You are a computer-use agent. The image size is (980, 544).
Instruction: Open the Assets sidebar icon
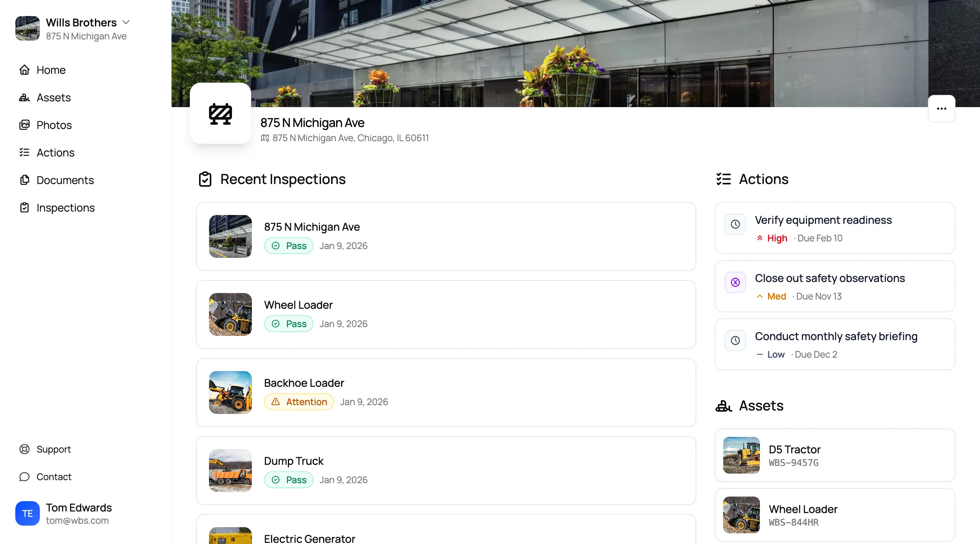tap(24, 98)
